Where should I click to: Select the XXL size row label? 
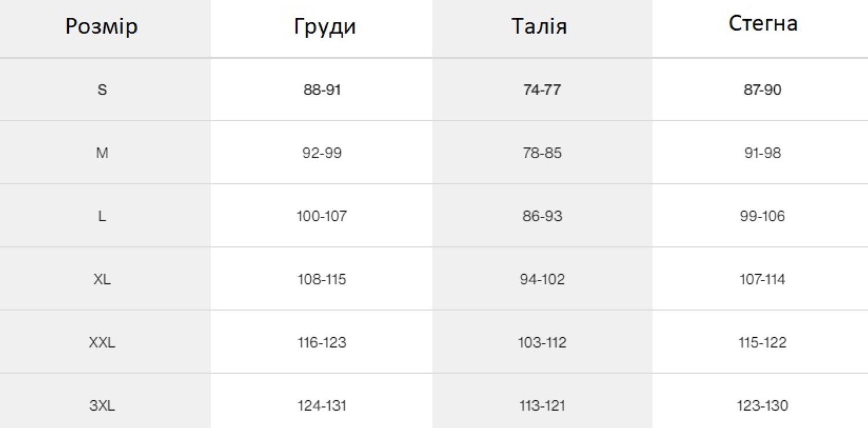(x=102, y=342)
